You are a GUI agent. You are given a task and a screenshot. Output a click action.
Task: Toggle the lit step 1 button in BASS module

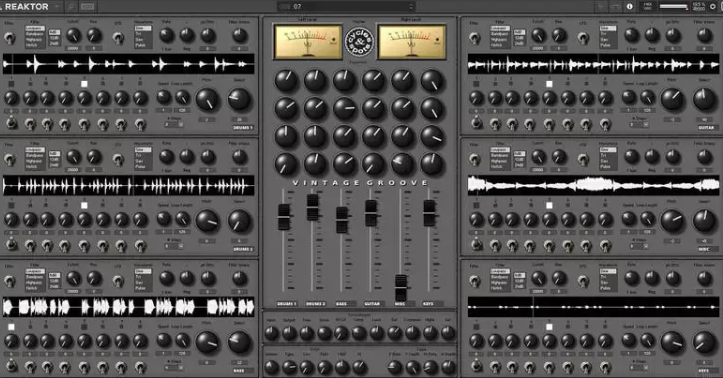click(x=11, y=327)
